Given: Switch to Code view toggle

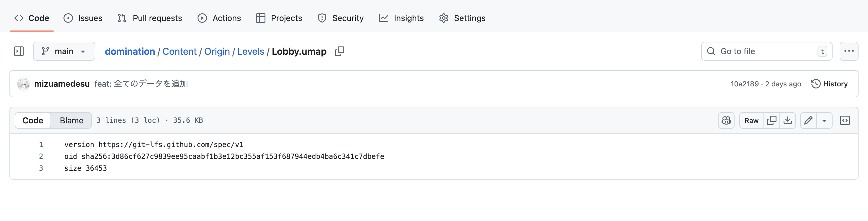Looking at the screenshot, I should pos(33,120).
